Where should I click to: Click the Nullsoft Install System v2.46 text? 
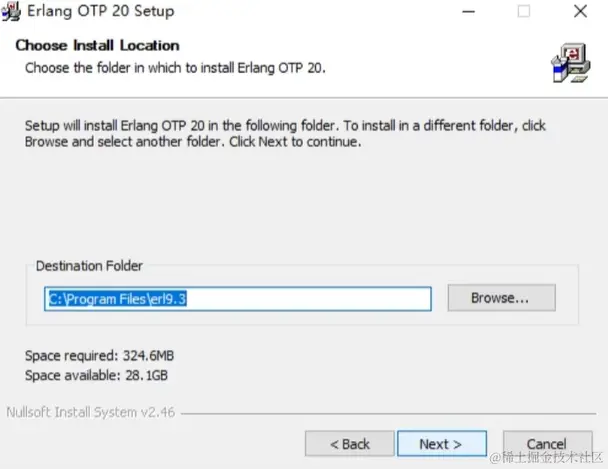point(90,412)
